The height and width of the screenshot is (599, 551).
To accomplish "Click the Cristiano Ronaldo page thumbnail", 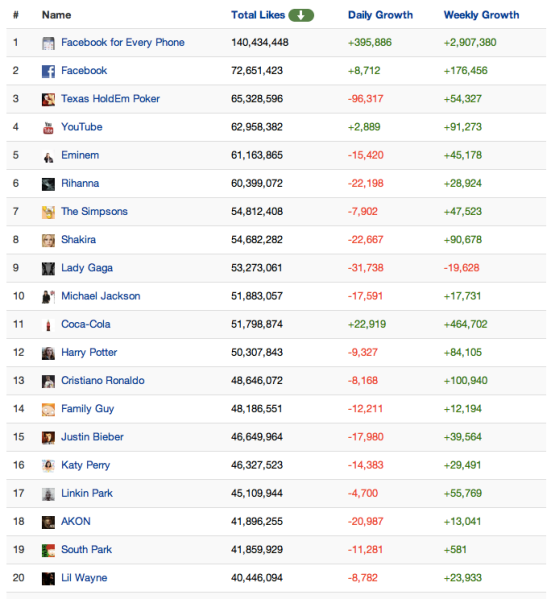I will (48, 382).
